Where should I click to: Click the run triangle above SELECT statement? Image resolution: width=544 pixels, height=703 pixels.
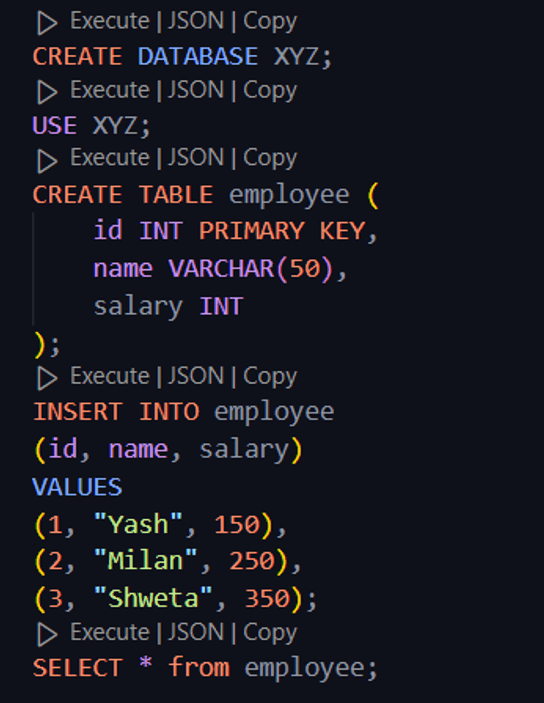47,635
